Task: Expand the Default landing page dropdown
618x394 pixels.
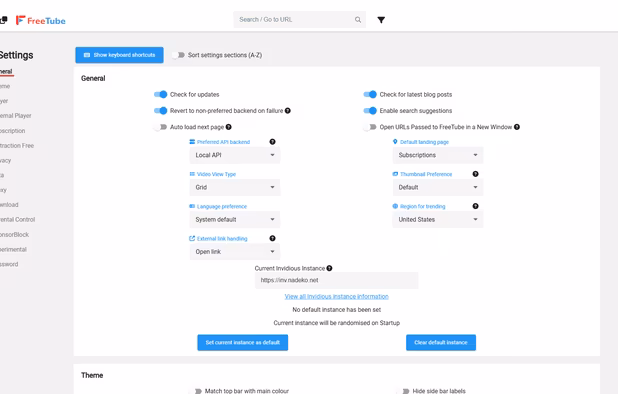Action: coord(438,155)
